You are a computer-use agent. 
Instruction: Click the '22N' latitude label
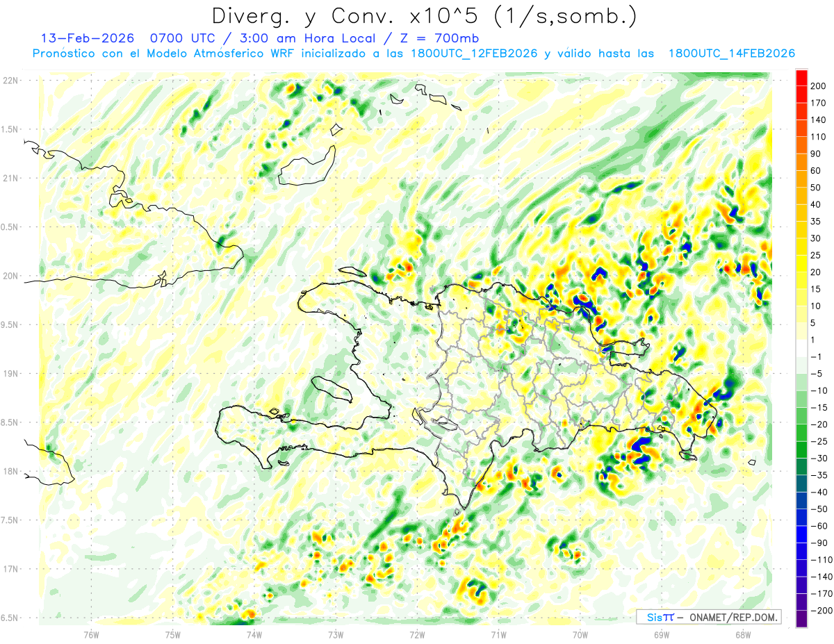click(x=12, y=80)
